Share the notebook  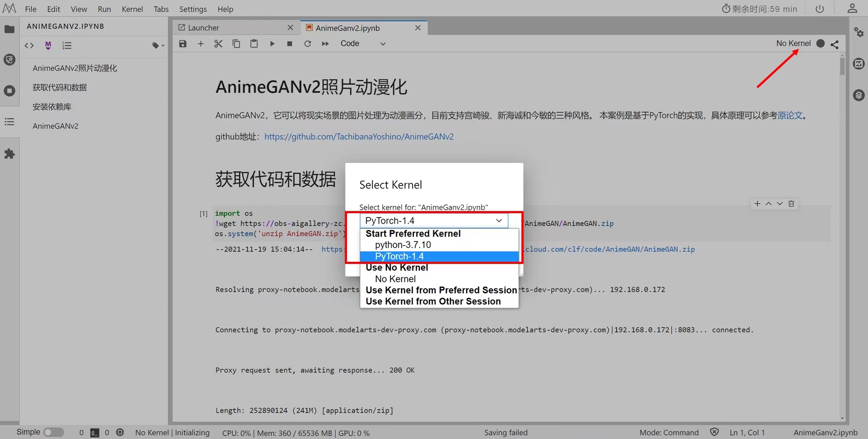[x=834, y=44]
